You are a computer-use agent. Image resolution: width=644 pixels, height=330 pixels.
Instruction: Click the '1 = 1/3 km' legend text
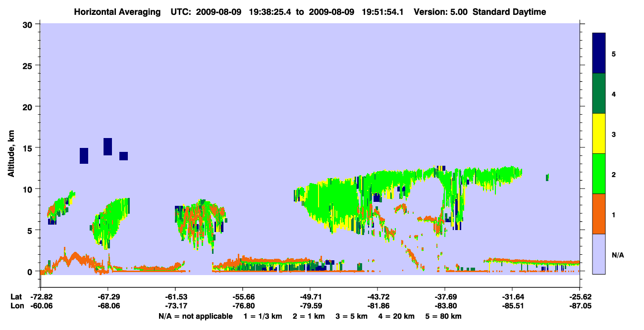(x=262, y=316)
